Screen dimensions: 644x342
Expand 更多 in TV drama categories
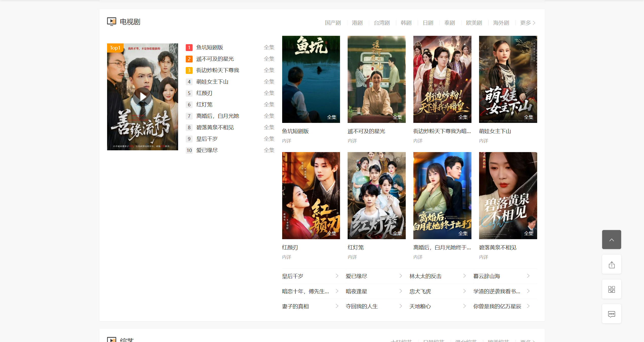[x=528, y=23]
